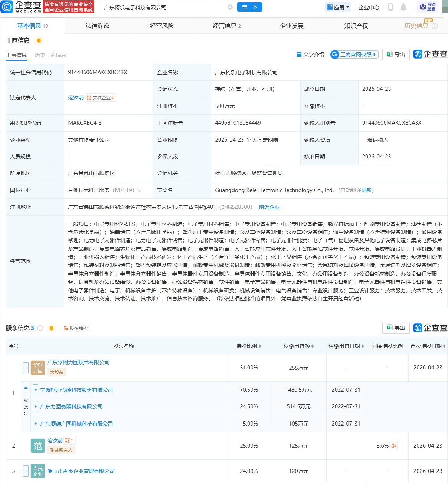Viewport: 448px width, 484px height.
Task: Click legal representative 范汝前 link
Action: coord(76,98)
